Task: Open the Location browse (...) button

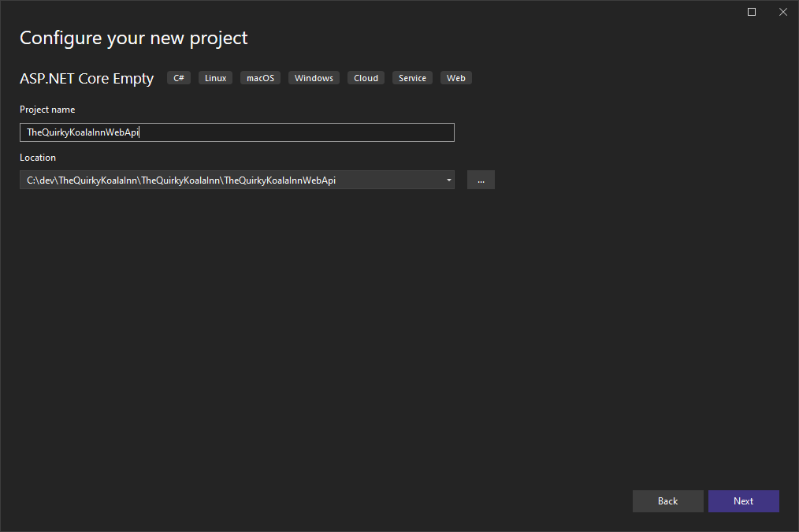Action: [x=481, y=180]
